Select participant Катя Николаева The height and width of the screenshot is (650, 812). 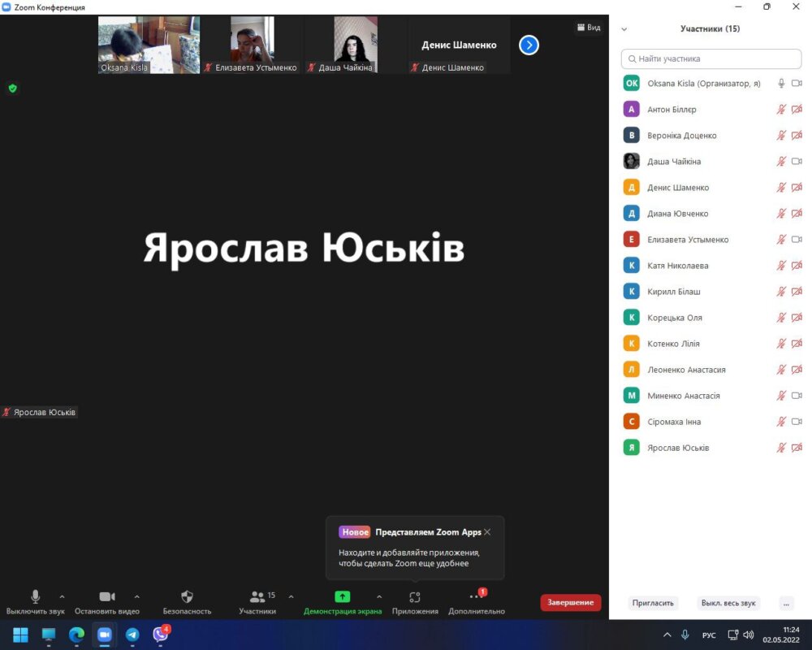(712, 266)
